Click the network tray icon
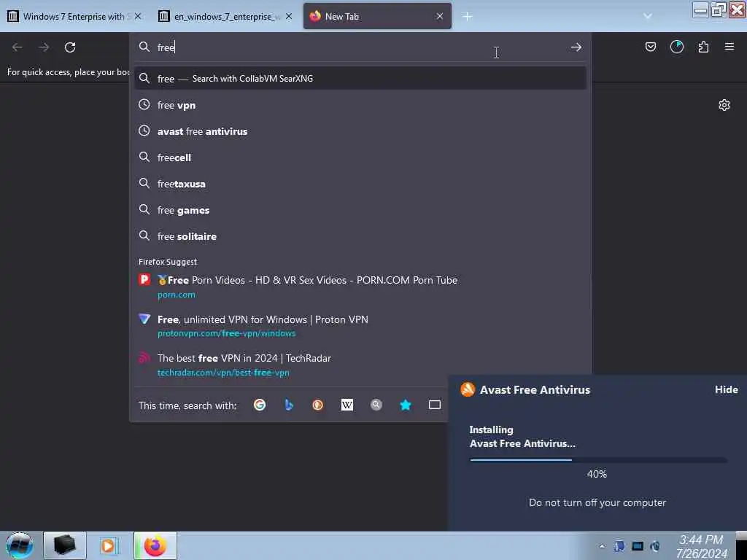This screenshot has width=747, height=560. (637, 546)
